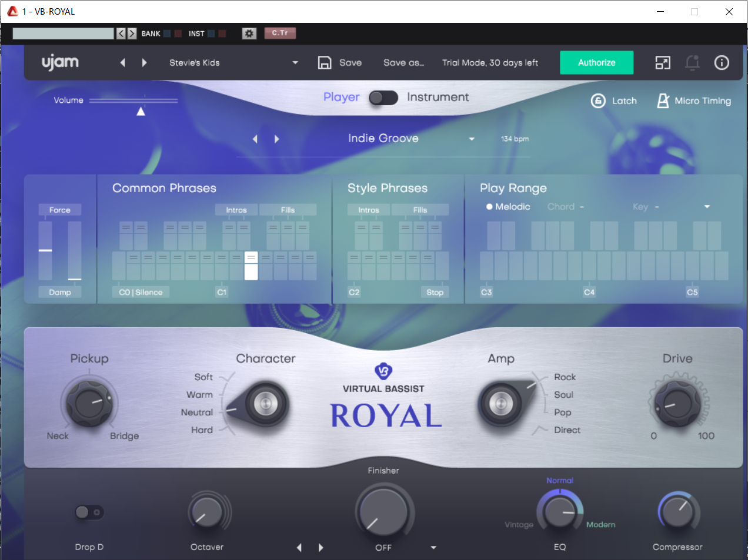This screenshot has height=560, width=748.
Task: Click host next program arrow
Action: 132,33
